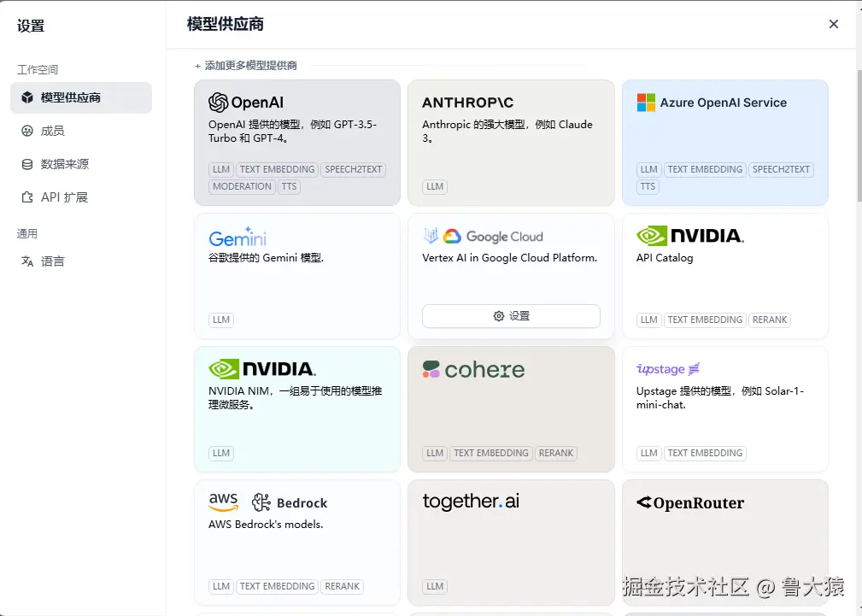Click the database icon for 数据来源
Image resolution: width=862 pixels, height=616 pixels.
27,164
